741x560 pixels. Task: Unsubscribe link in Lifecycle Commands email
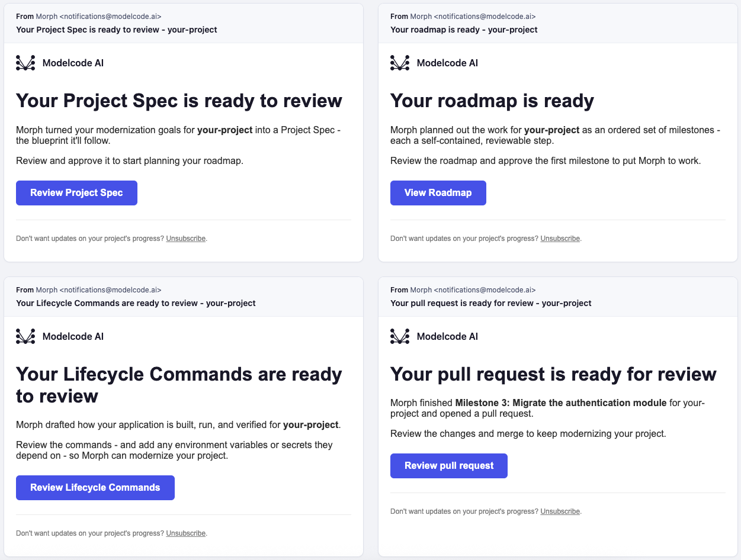click(x=186, y=533)
